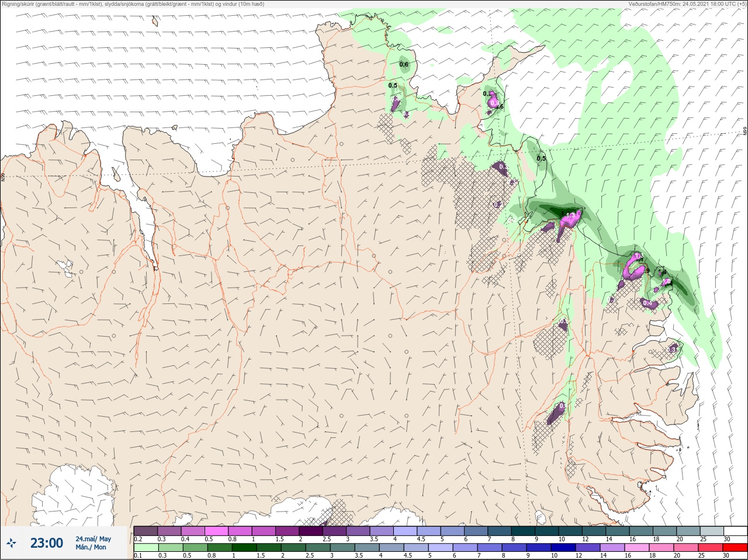
Task: Select lower legend dark blue swatch labeled 10
Action: [563, 548]
